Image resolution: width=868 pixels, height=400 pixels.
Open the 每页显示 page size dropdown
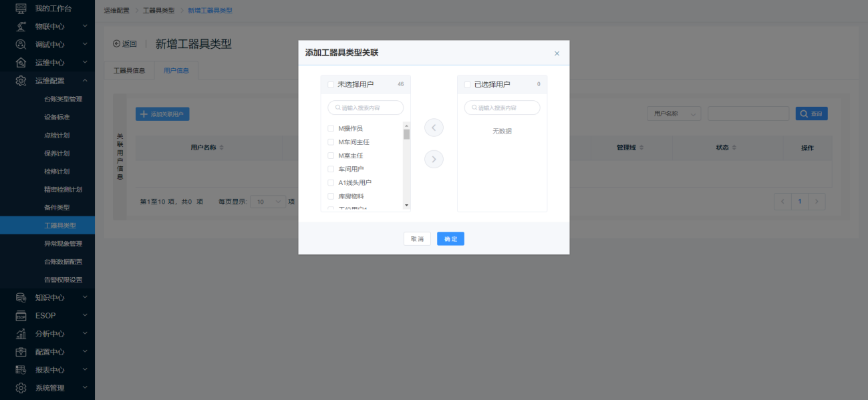pyautogui.click(x=267, y=201)
